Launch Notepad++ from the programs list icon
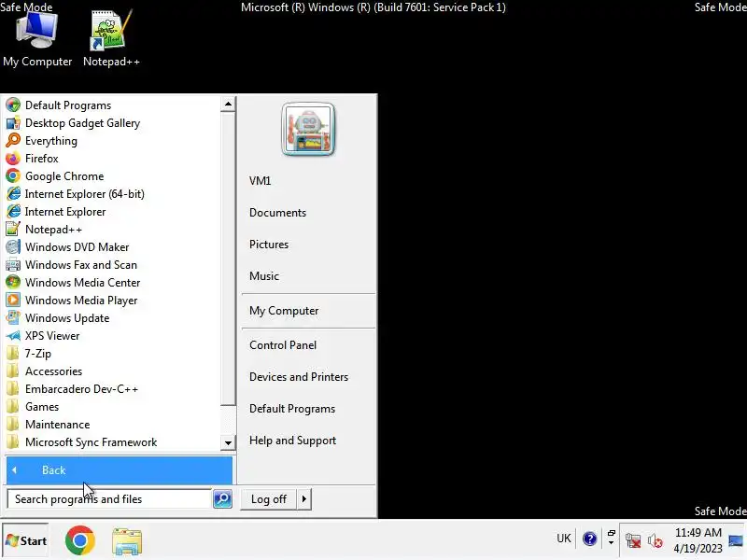This screenshot has height=560, width=747. 13,229
